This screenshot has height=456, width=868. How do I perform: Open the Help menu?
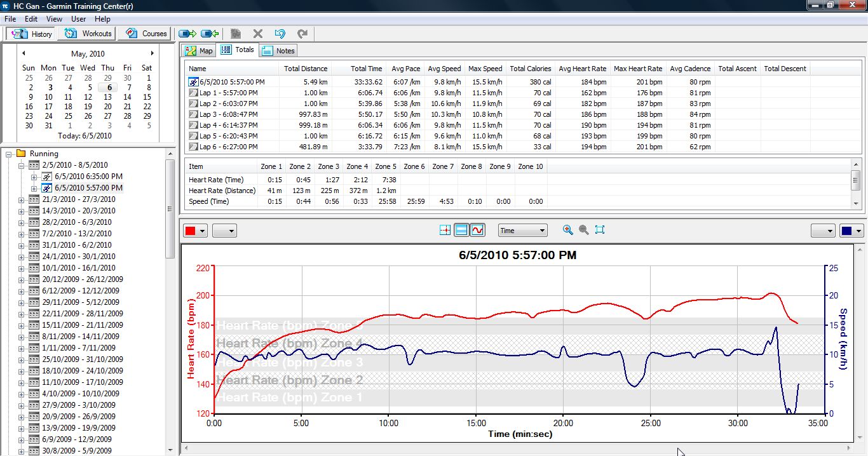pyautogui.click(x=103, y=19)
